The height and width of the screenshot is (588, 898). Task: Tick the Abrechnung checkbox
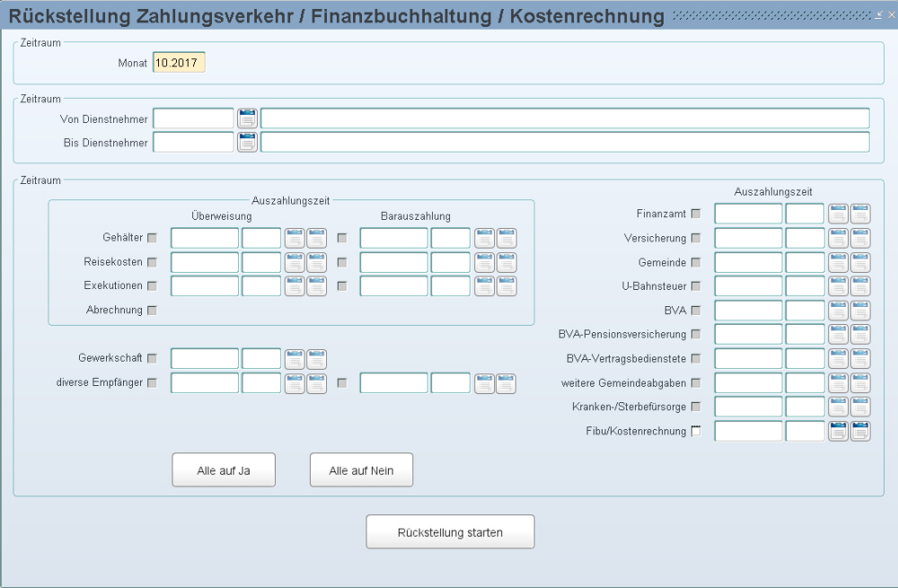click(x=152, y=311)
